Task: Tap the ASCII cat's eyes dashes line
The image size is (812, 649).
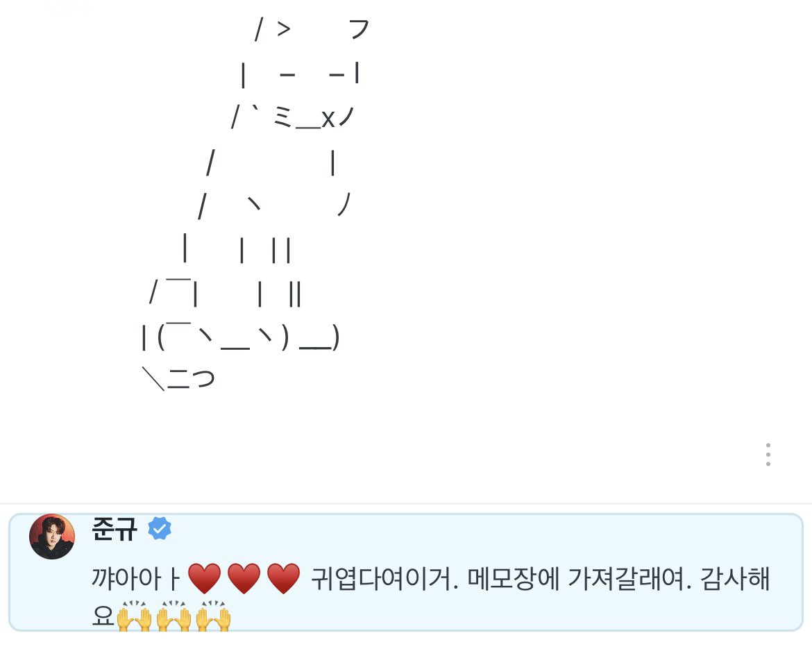Action: [x=301, y=74]
